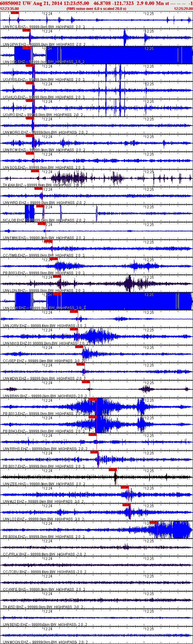Select the red arrival pick on UW.GPW trace
Viewport: 193px width, 644px height.
[26, 30]
